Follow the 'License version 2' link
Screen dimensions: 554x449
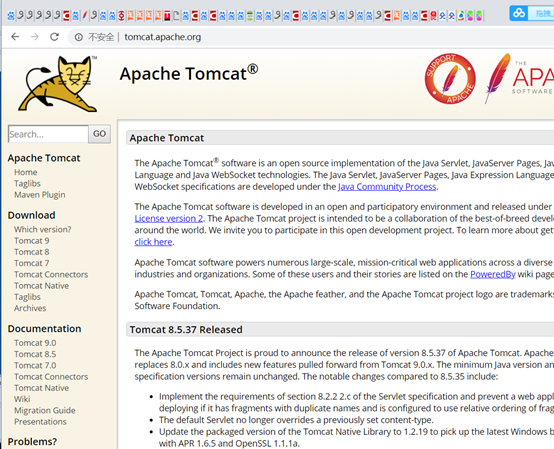[169, 218]
